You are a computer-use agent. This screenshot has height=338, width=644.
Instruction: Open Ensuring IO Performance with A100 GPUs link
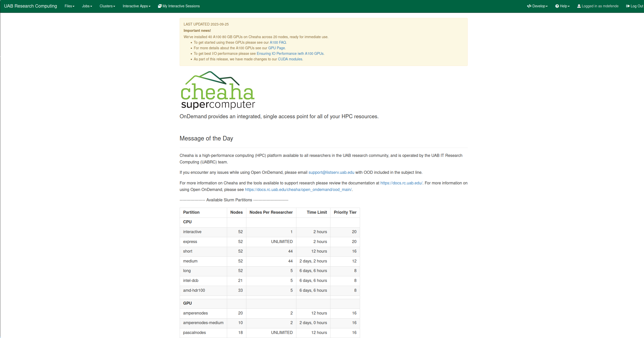290,54
